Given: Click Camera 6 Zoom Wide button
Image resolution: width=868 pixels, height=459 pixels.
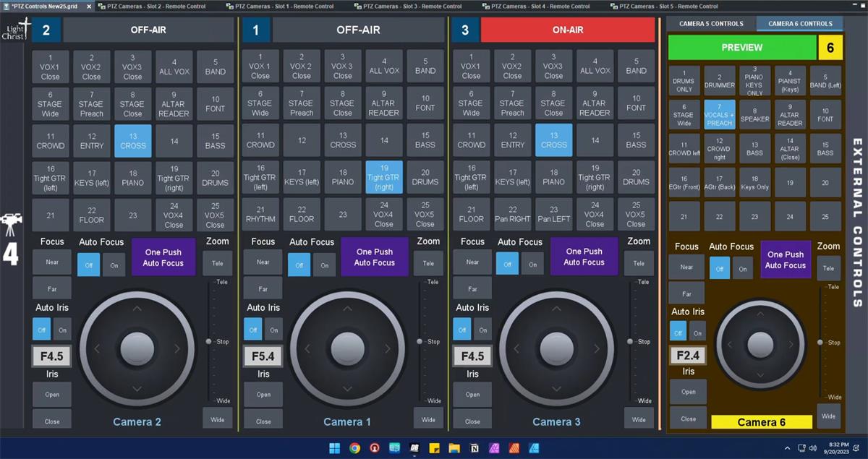Looking at the screenshot, I should pos(828,416).
